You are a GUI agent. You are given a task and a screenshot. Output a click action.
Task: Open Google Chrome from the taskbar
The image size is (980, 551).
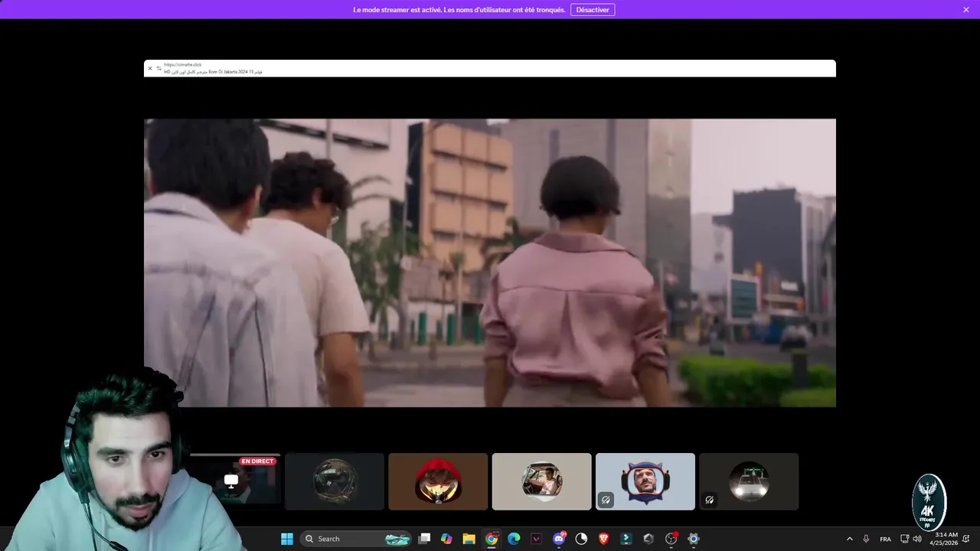click(492, 539)
